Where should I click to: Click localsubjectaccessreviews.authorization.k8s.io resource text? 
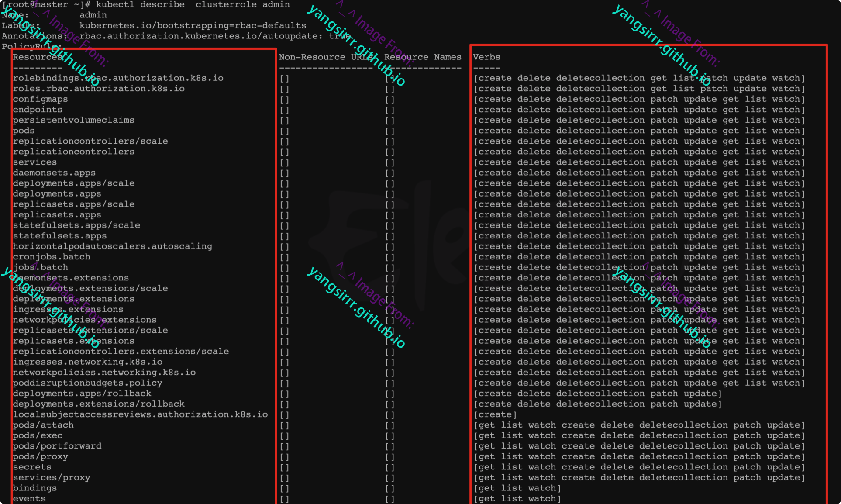[x=140, y=414]
